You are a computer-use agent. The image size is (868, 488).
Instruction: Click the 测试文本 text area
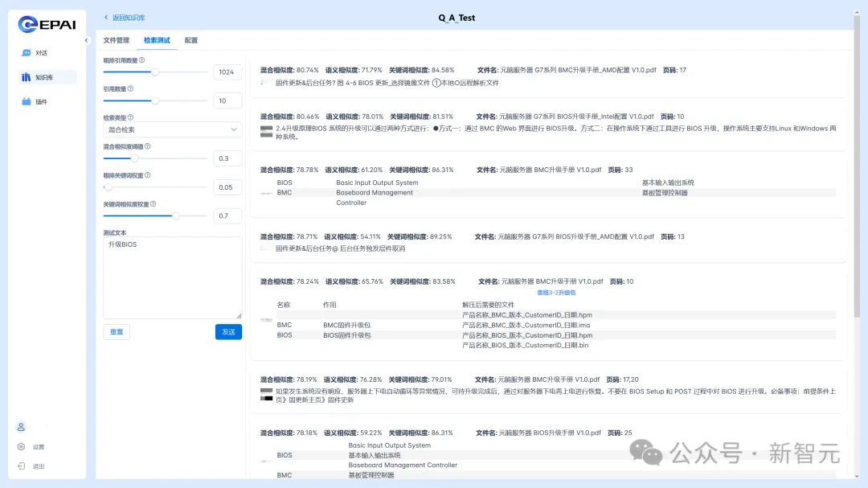[172, 277]
